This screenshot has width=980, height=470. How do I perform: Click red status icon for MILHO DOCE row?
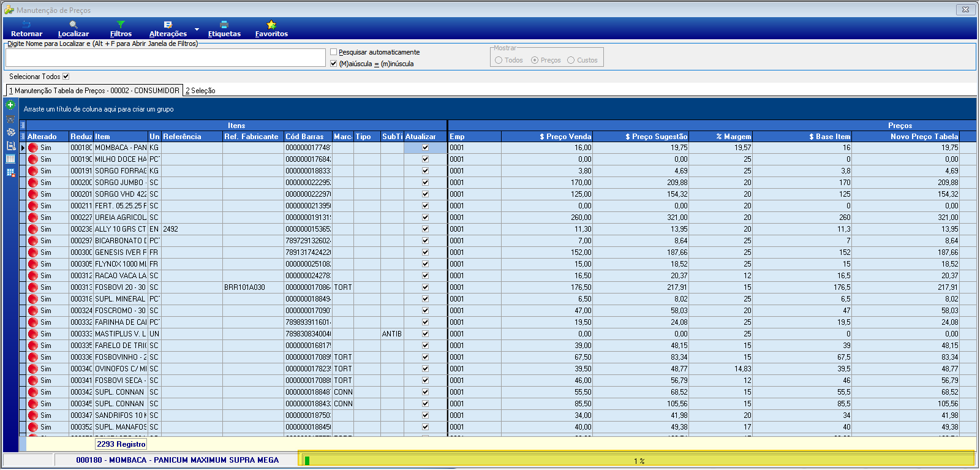click(33, 159)
